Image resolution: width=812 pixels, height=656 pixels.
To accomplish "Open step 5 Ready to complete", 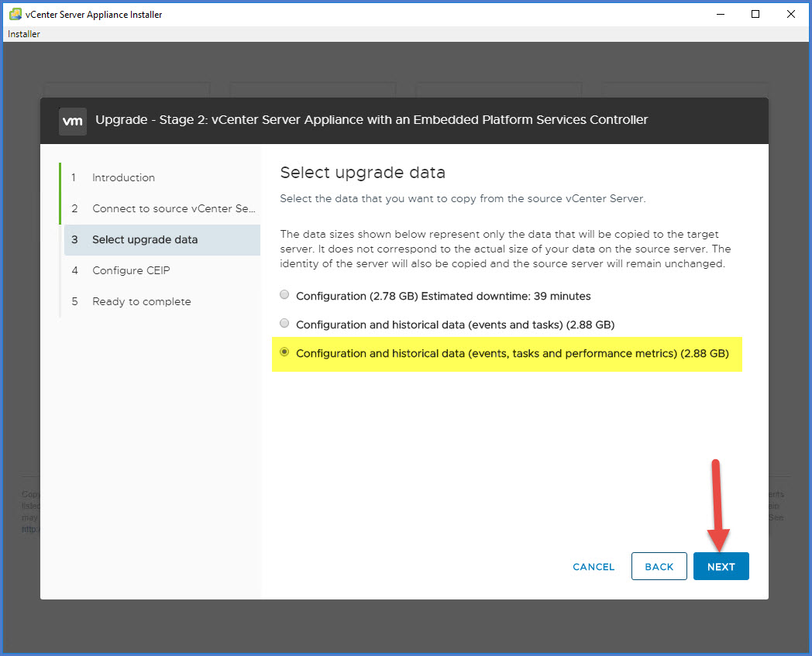I will pyautogui.click(x=141, y=301).
